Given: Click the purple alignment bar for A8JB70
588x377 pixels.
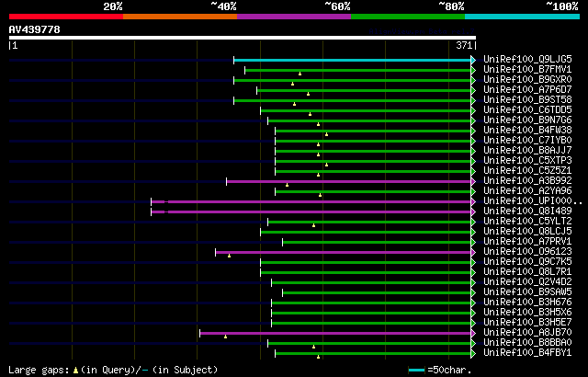Looking at the screenshot, I should [335, 334].
